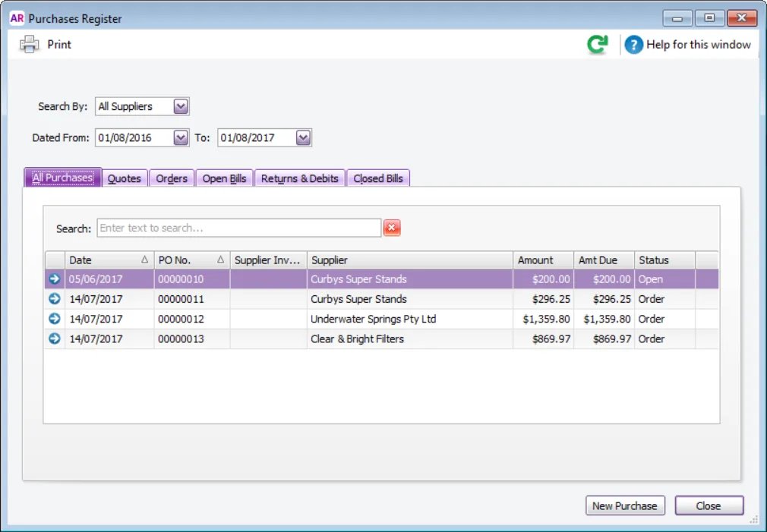Sort by PO No. using its triangle indicator
This screenshot has width=767, height=532.
tap(221, 260)
